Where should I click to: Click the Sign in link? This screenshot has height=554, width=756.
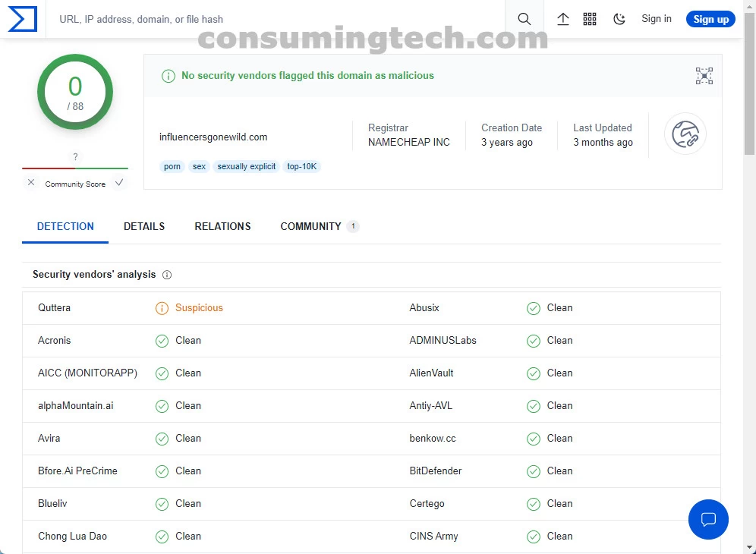click(657, 19)
